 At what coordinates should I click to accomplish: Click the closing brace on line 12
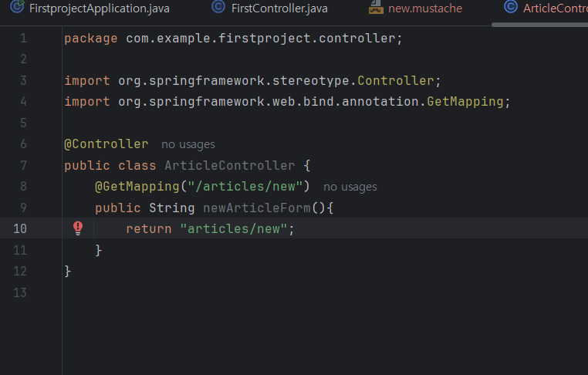[68, 271]
